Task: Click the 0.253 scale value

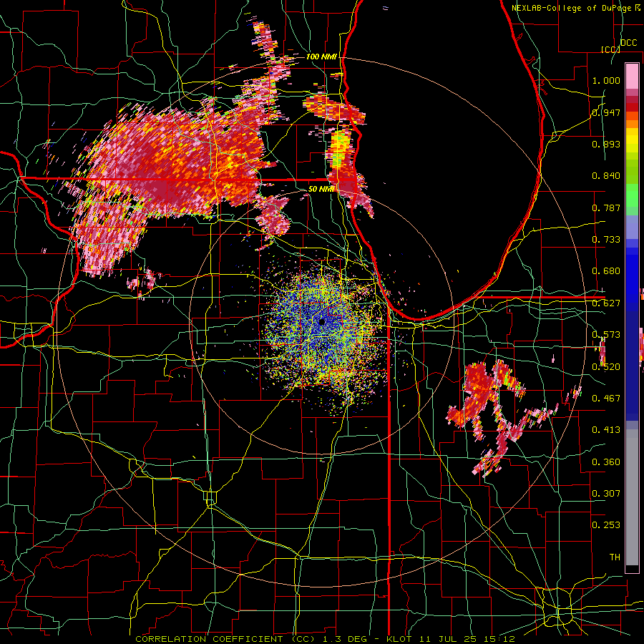Action: tap(606, 525)
